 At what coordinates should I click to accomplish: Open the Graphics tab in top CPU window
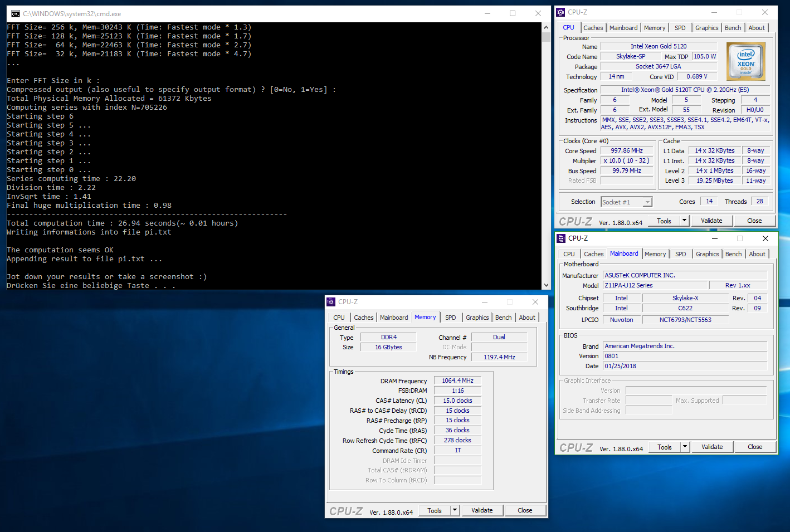coord(706,28)
